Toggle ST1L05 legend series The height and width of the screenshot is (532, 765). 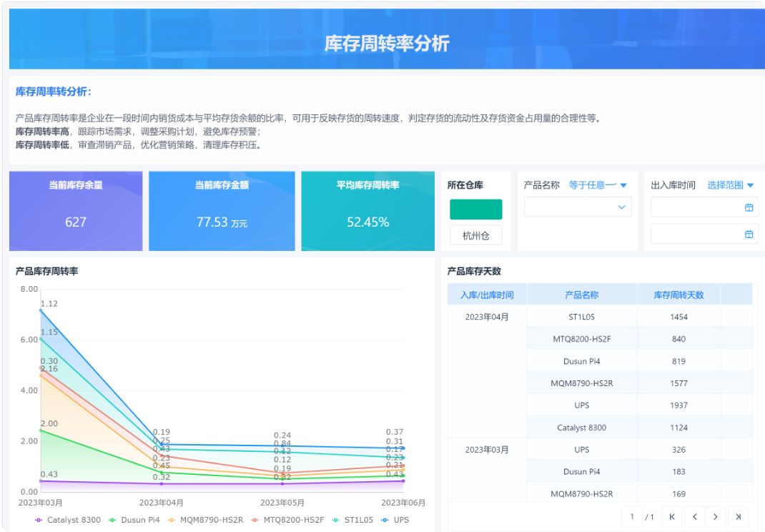(x=352, y=520)
